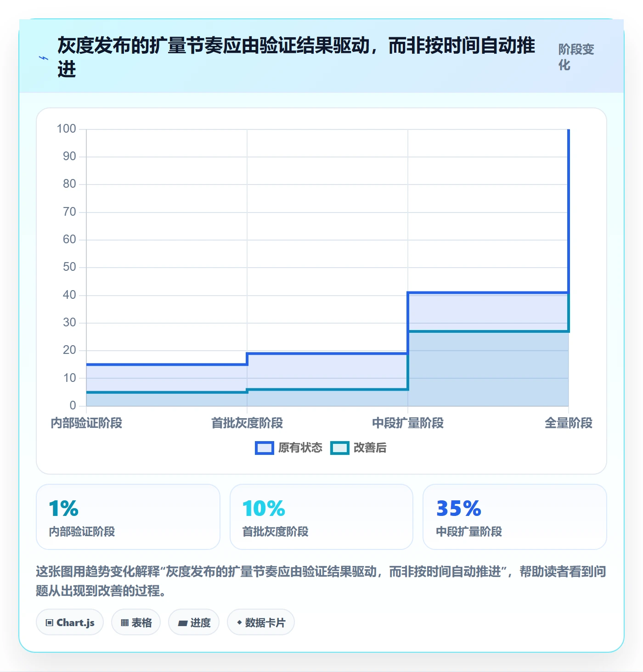
Task: Click the 100 y-axis tick label
Action: [x=67, y=129]
